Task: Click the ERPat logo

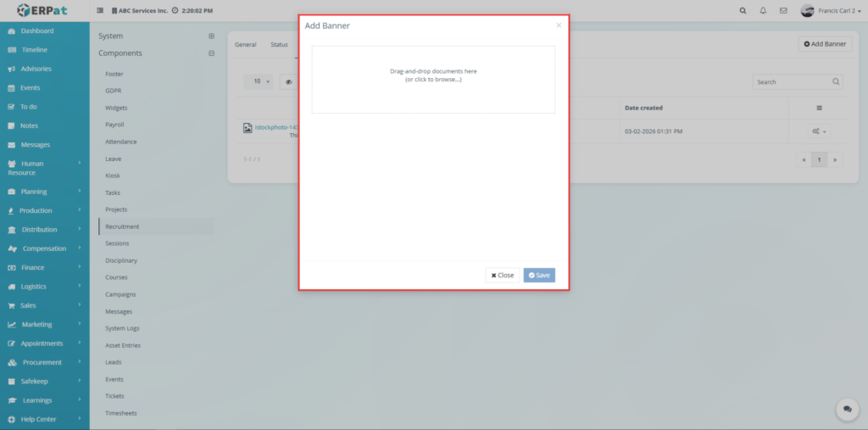Action: 42,10
